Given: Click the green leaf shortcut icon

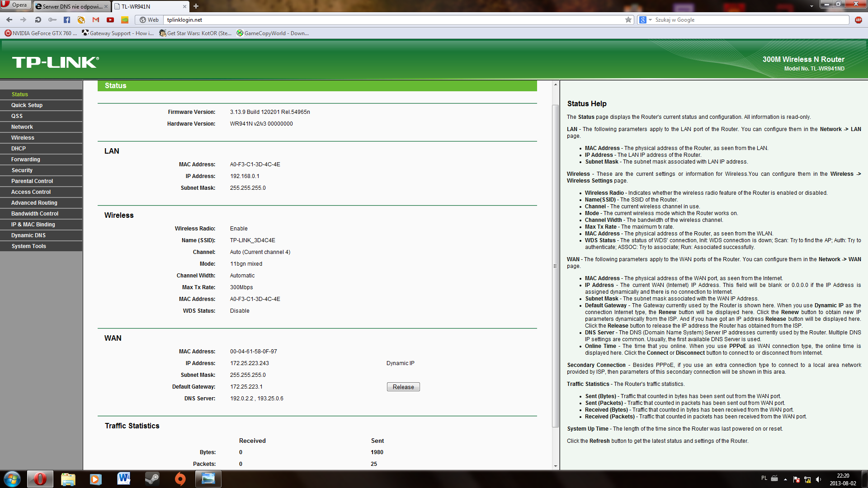Looking at the screenshot, I should [125, 20].
